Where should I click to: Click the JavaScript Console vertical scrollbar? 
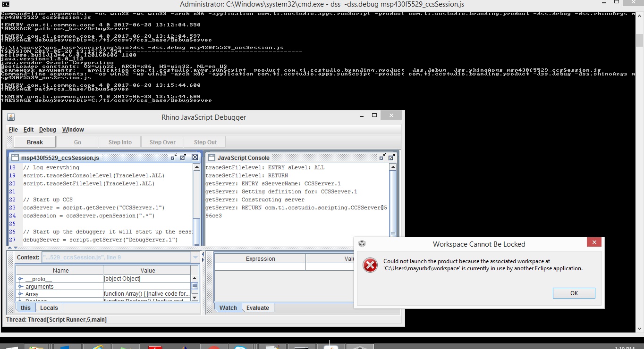pos(393,200)
